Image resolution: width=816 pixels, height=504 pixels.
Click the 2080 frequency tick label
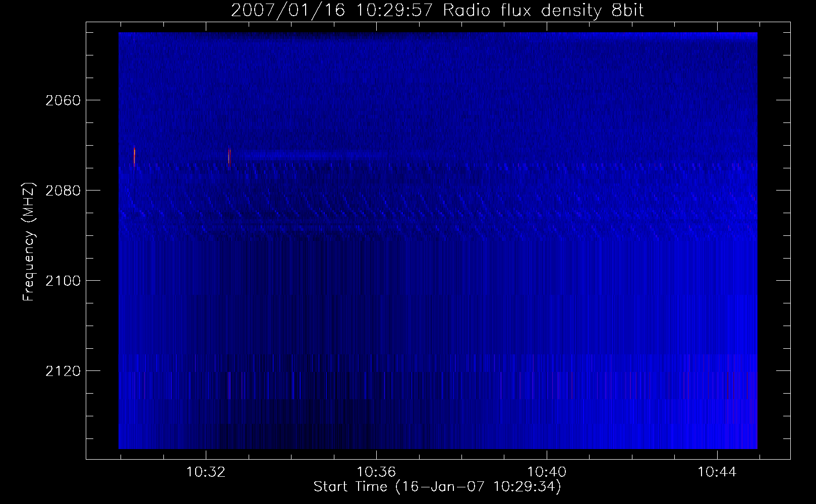click(63, 191)
